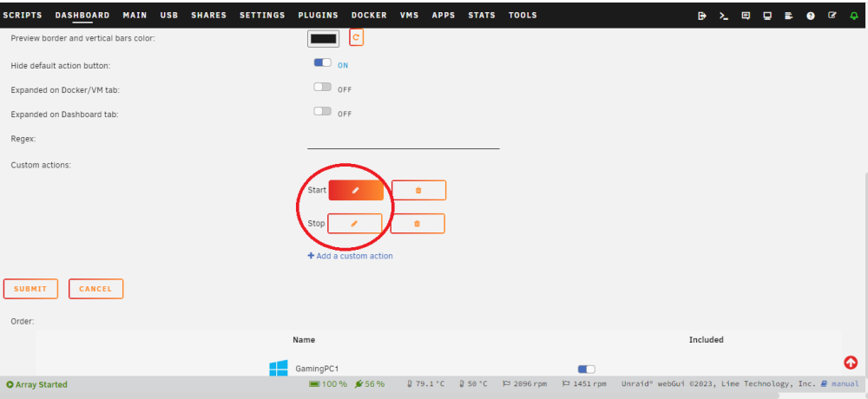Click the CANCEL button
This screenshot has height=399, width=868.
tap(95, 289)
